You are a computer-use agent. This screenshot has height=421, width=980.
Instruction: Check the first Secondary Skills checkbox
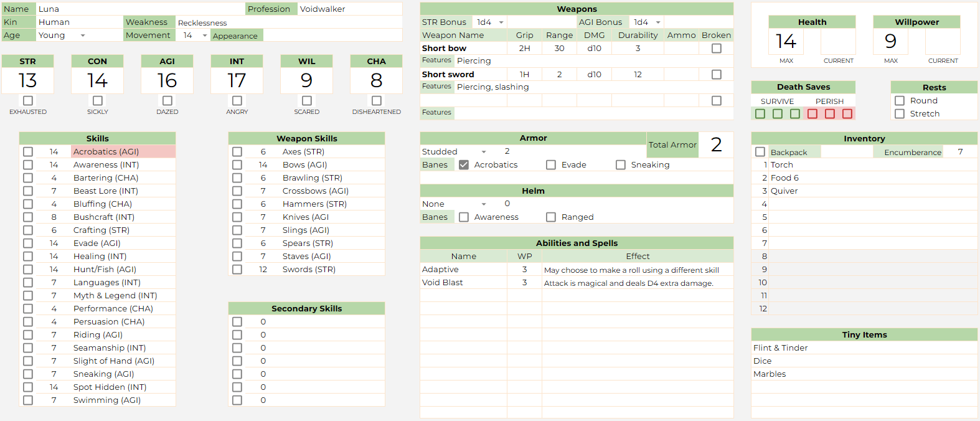tap(237, 321)
